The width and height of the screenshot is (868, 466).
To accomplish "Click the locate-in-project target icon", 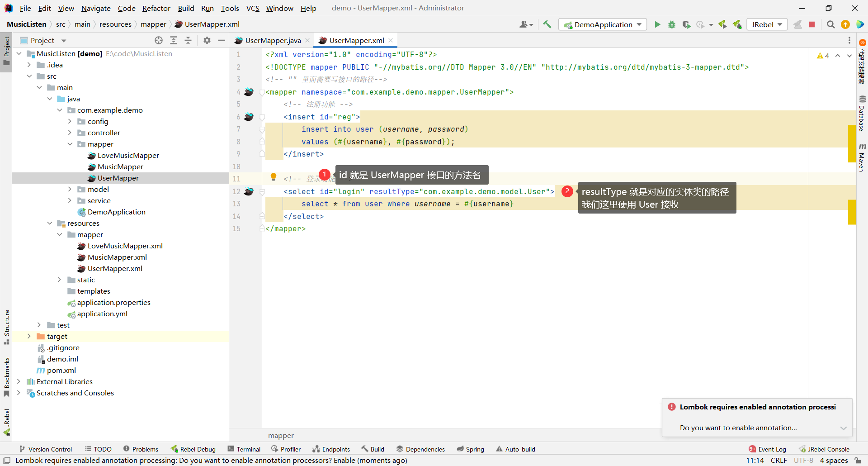I will [x=159, y=40].
